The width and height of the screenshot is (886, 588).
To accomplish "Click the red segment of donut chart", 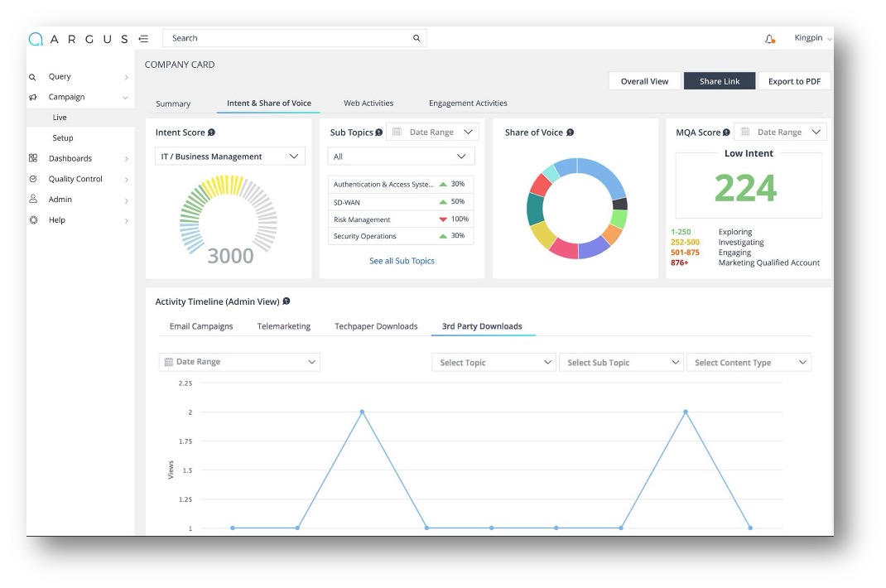I will tap(540, 185).
